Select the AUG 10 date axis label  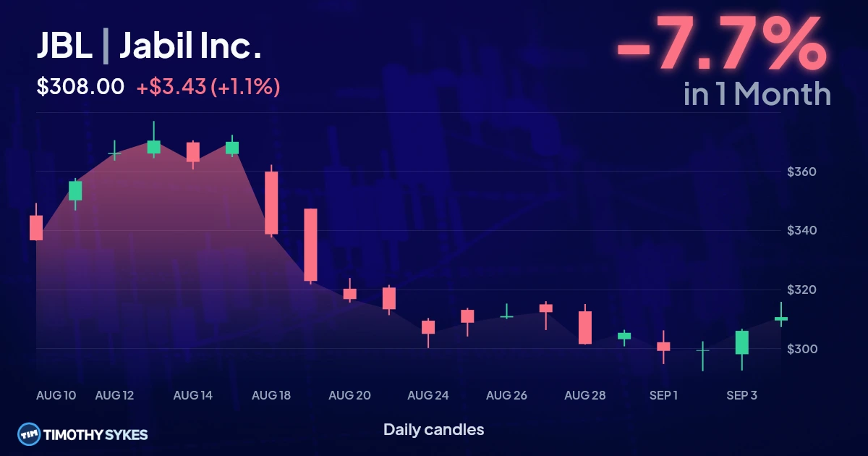click(x=56, y=395)
